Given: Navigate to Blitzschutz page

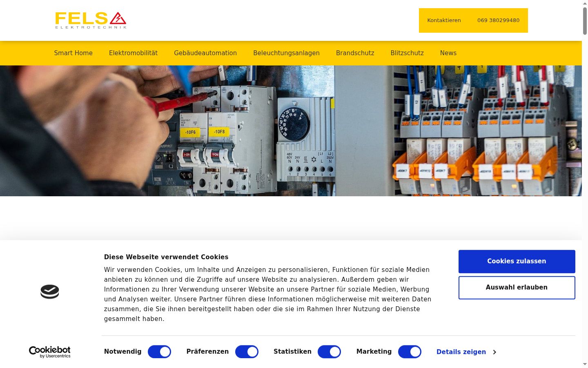Looking at the screenshot, I should click(407, 53).
